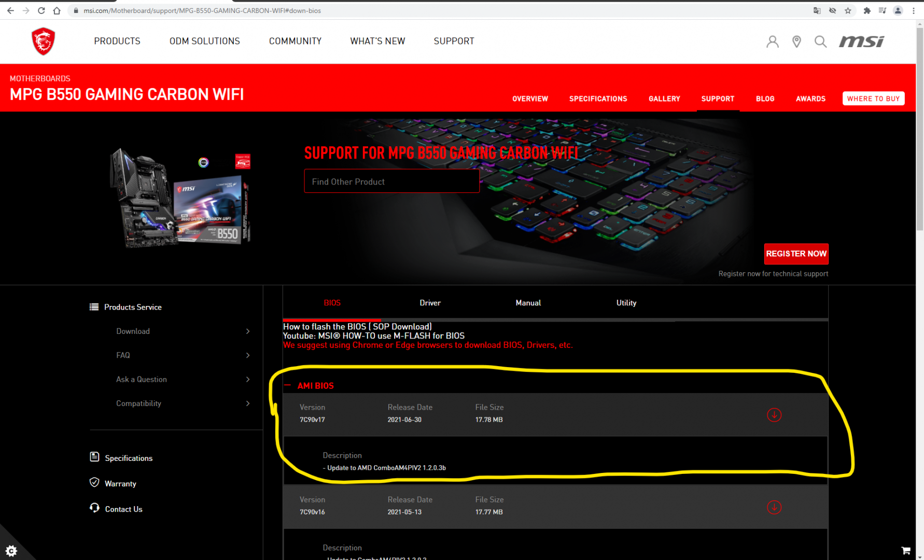Open the Ask a Question link
This screenshot has width=924, height=560.
coord(142,380)
